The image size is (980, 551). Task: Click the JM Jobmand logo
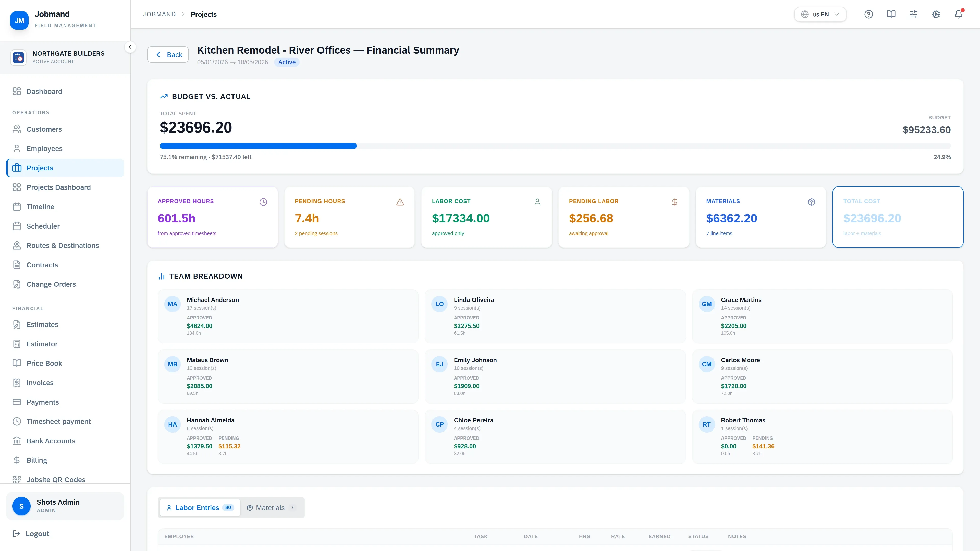(19, 20)
